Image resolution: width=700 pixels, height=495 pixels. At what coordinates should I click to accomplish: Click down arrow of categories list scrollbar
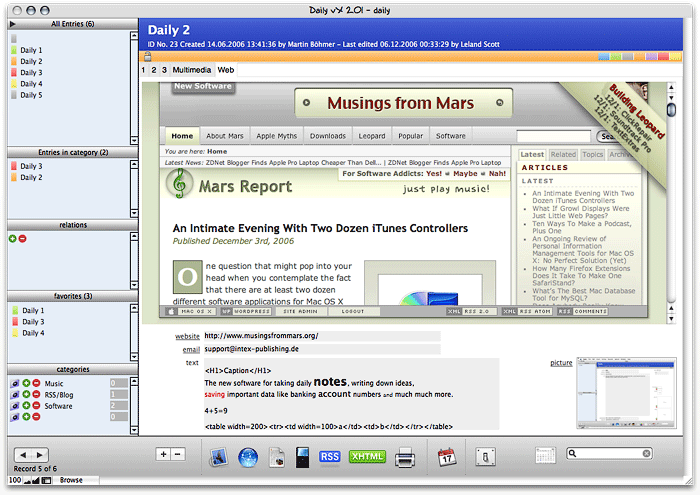pyautogui.click(x=134, y=430)
